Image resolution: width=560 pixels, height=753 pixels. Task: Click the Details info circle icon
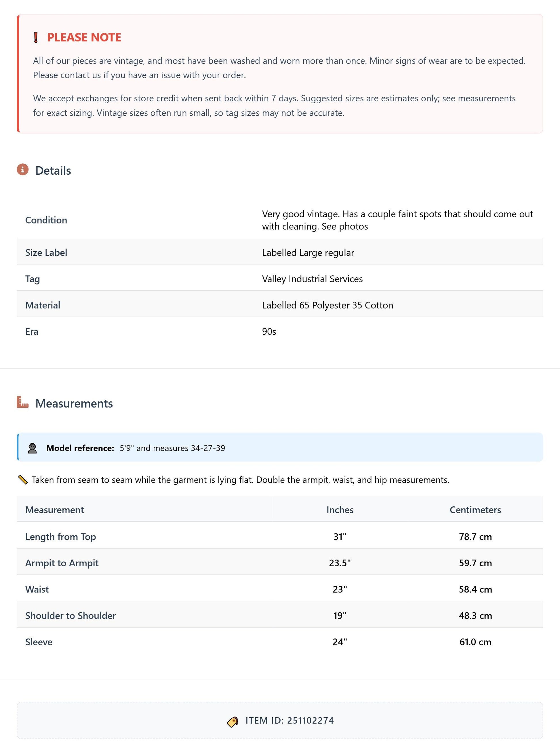23,169
